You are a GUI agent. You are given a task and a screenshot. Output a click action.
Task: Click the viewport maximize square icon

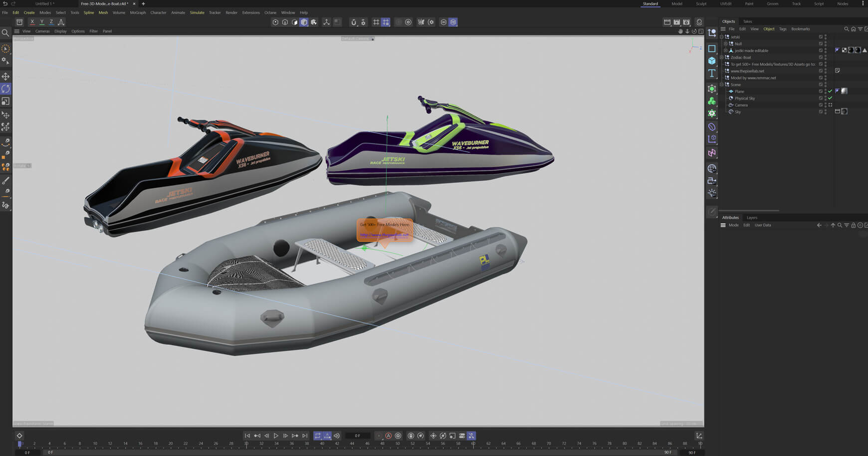coord(701,31)
